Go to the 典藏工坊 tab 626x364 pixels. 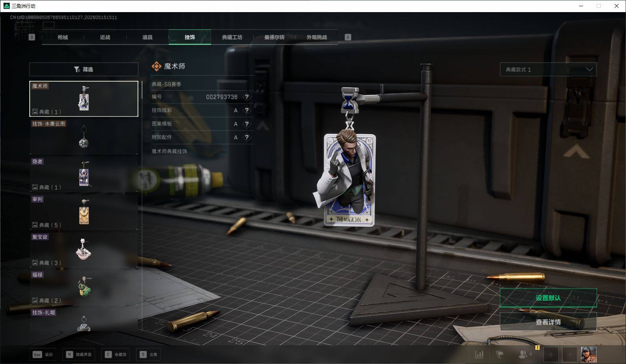coord(232,37)
